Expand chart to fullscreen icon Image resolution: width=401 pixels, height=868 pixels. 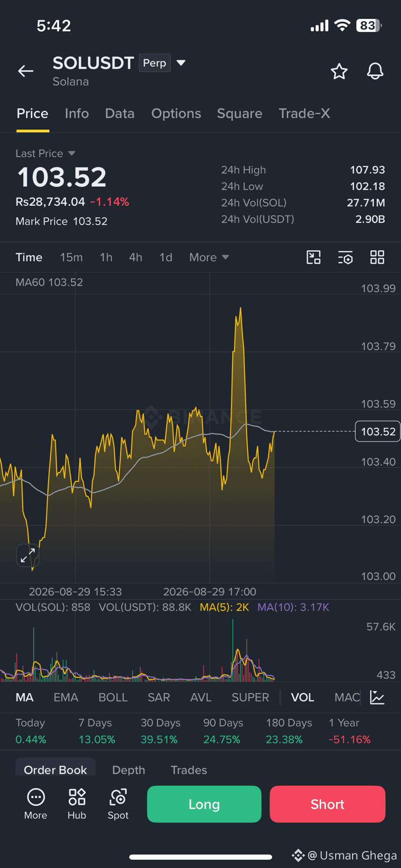pyautogui.click(x=28, y=555)
